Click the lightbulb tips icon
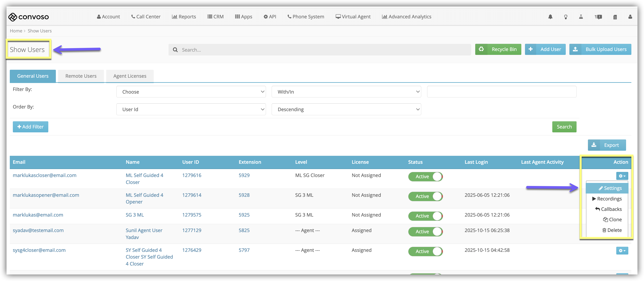 pyautogui.click(x=566, y=17)
